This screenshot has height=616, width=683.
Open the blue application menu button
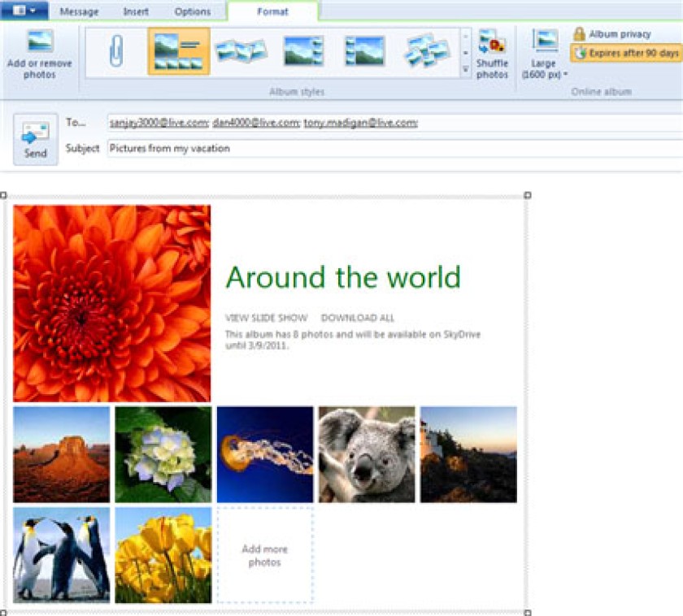[x=24, y=11]
